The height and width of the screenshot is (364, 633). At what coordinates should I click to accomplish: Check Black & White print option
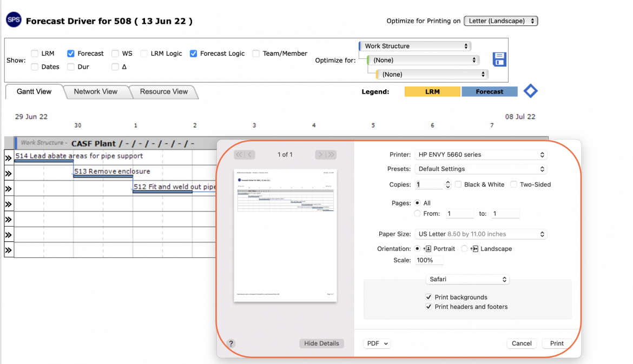point(458,184)
